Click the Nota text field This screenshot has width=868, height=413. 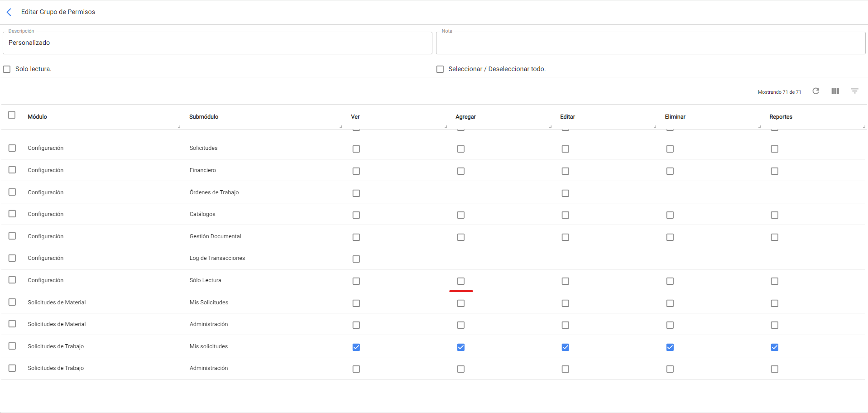click(650, 43)
